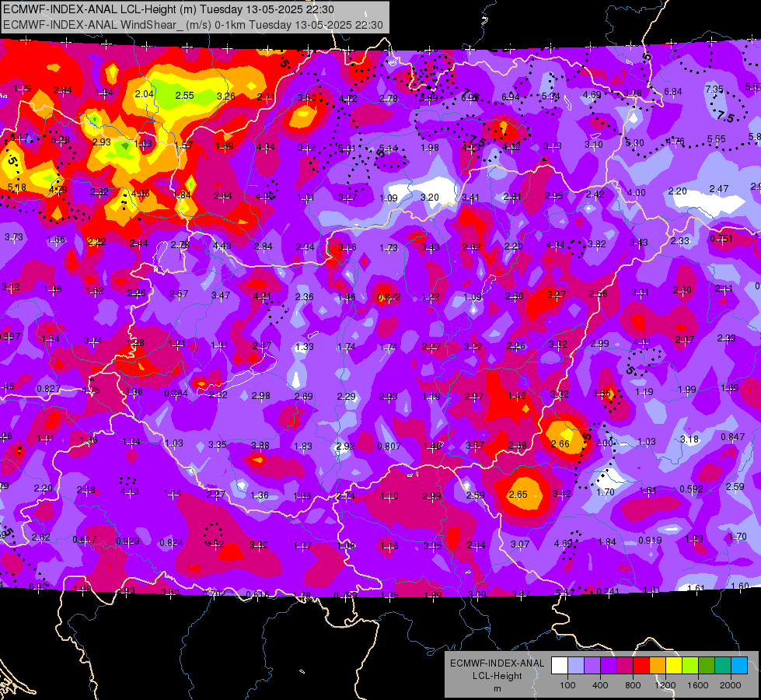Screen dimensions: 761x700
Task: Click the LCL-Height legend title
Action: [x=497, y=676]
